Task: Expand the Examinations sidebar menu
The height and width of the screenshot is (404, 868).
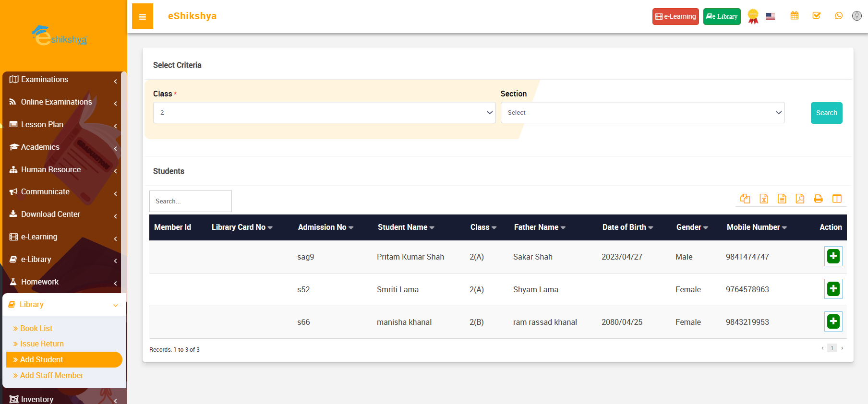Action: point(62,80)
